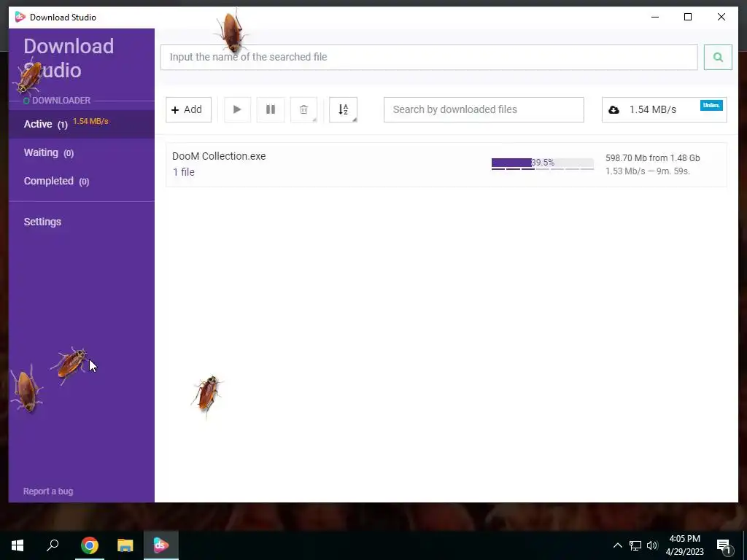Select the Active (1) sidebar tab
Image resolution: width=747 pixels, height=560 pixels.
(x=82, y=124)
